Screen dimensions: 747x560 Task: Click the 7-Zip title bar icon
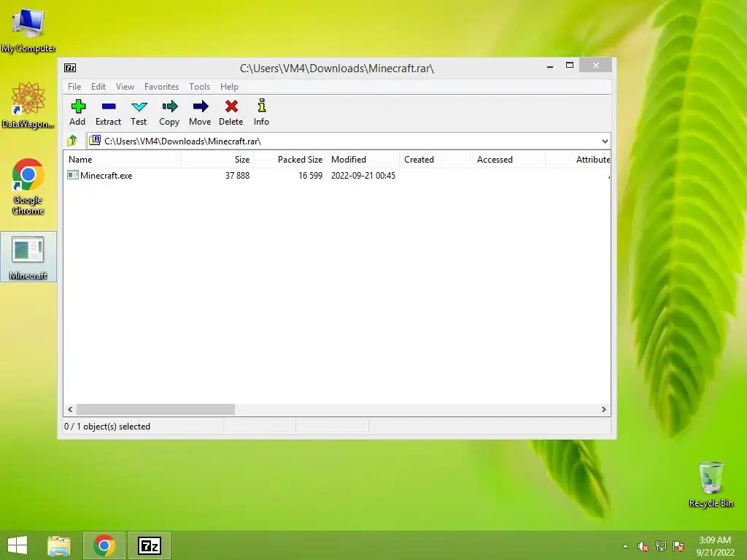click(x=70, y=68)
